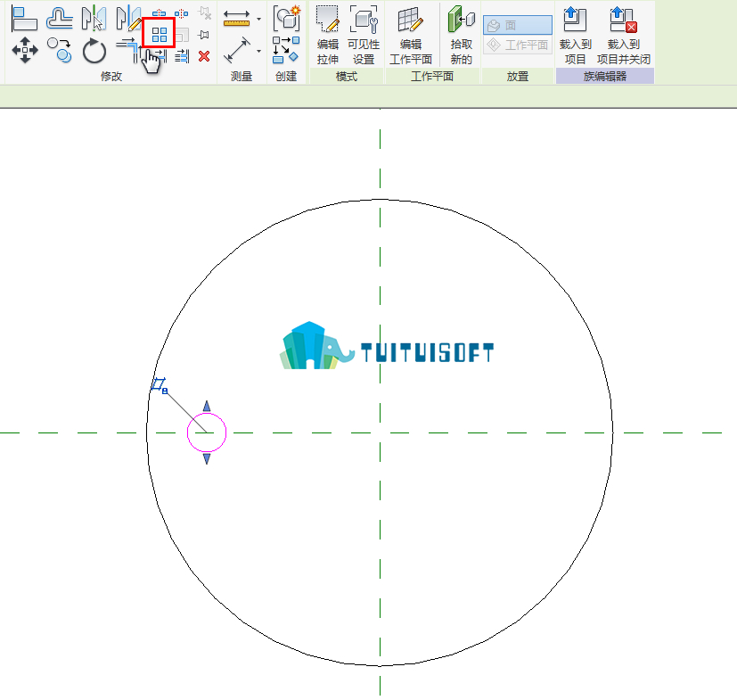Image resolution: width=737 pixels, height=700 pixels.
Task: Delete the selected element with red X
Action: (204, 56)
